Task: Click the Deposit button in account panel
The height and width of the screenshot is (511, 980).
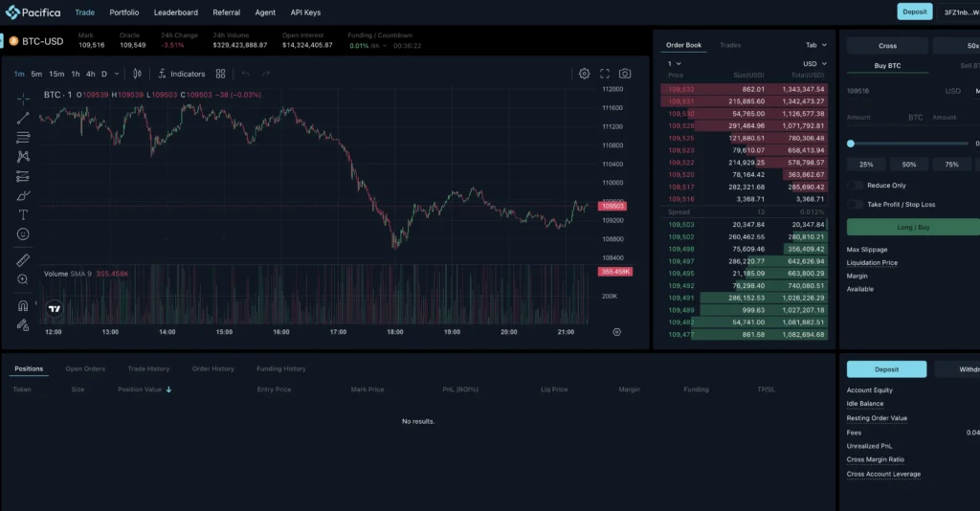Action: 887,369
